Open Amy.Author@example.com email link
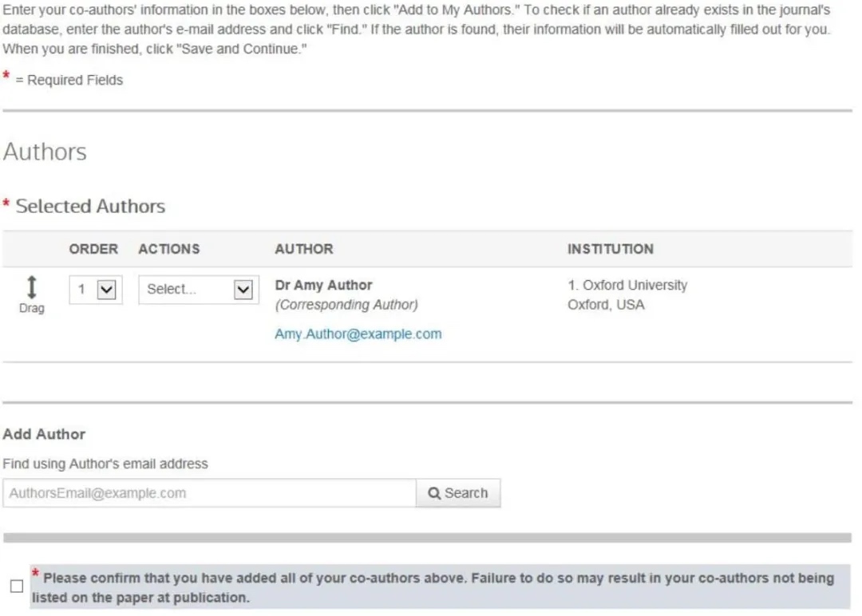Screen dimensions: 862x616 click(x=358, y=334)
